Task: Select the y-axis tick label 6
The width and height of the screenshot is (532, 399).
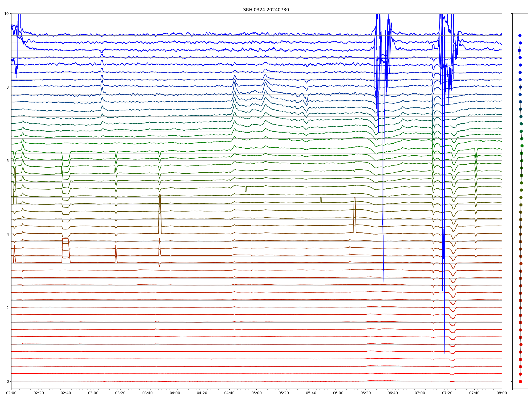Action: click(7, 161)
